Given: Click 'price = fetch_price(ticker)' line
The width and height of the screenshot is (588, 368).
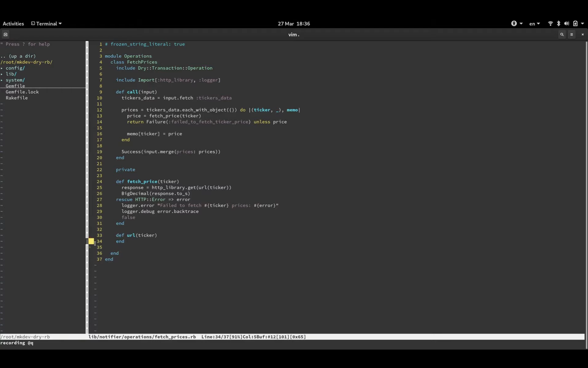Looking at the screenshot, I should click(x=164, y=116).
